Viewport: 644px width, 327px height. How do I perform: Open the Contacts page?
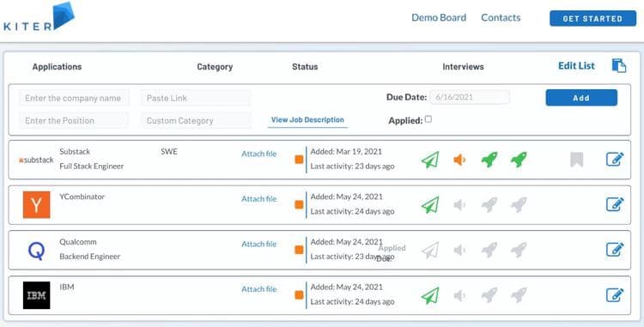501,18
